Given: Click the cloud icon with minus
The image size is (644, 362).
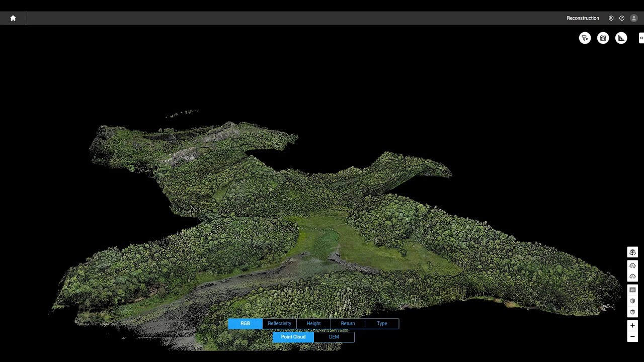Looking at the screenshot, I should tap(632, 276).
